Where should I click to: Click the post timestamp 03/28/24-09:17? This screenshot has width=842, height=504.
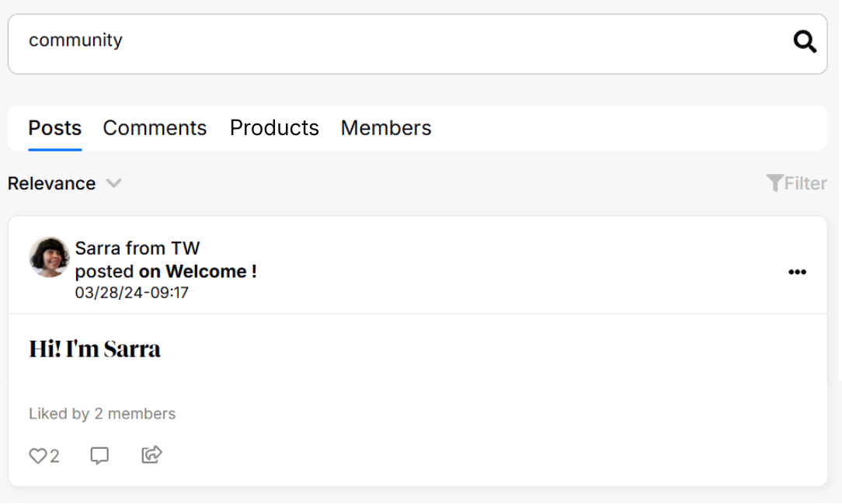[132, 293]
